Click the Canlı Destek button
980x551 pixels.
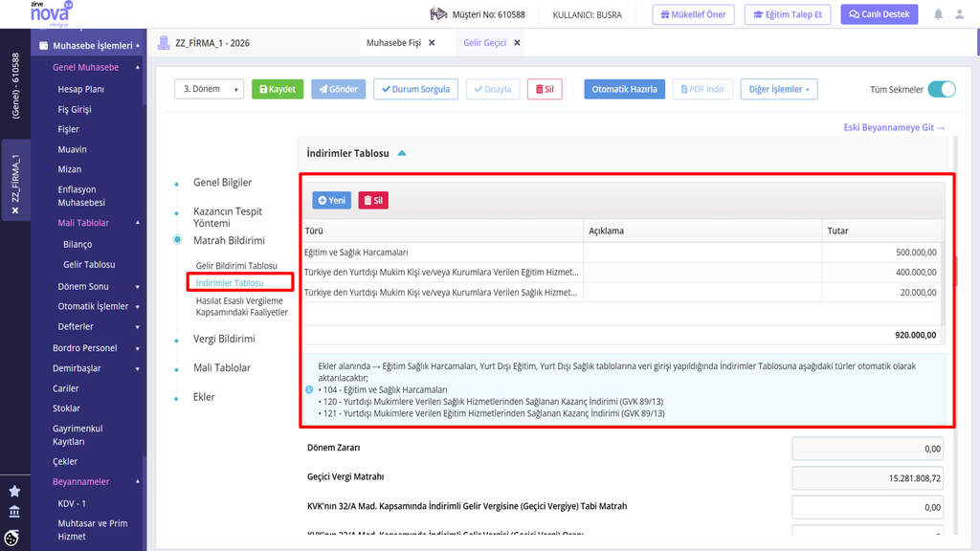click(x=879, y=14)
